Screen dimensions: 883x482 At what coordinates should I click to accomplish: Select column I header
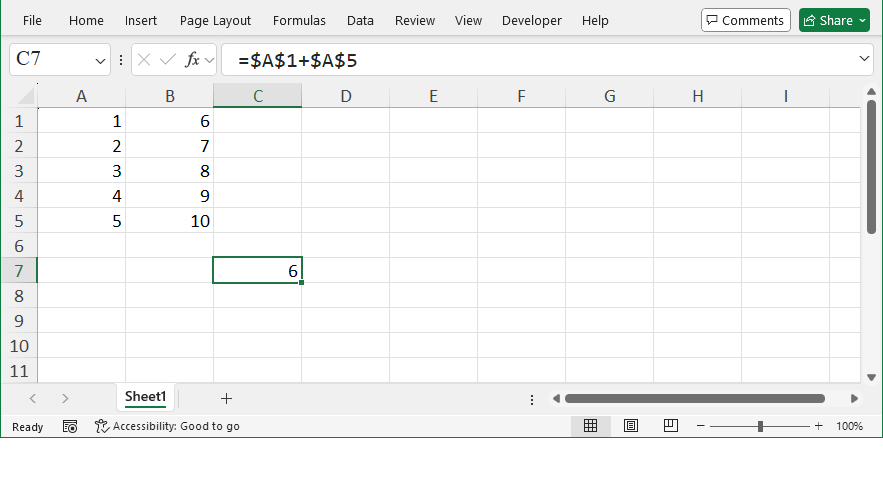pyautogui.click(x=786, y=96)
